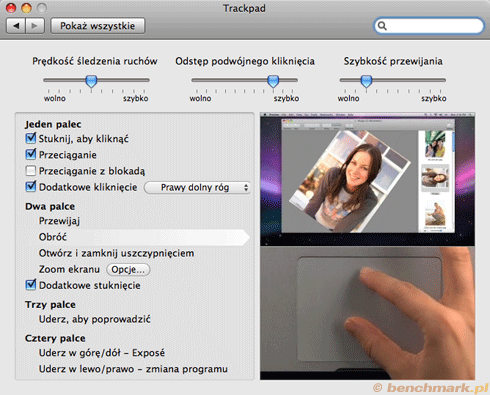This screenshot has height=395, width=490.
Task: Go back with the left arrow button
Action: pos(16,26)
